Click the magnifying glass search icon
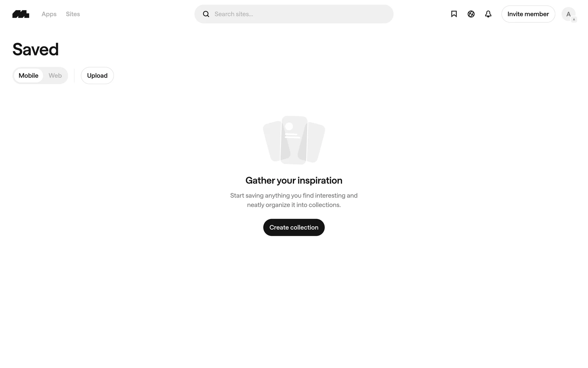The height and width of the screenshot is (368, 588). [206, 14]
